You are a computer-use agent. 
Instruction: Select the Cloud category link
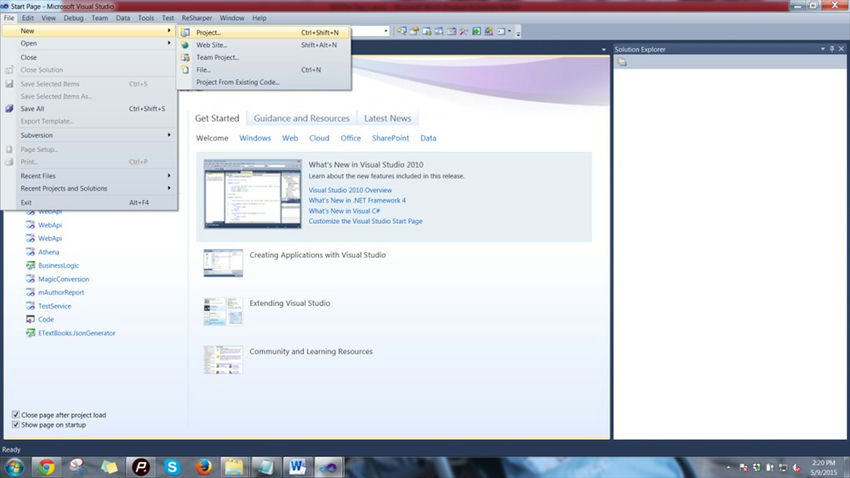click(319, 138)
